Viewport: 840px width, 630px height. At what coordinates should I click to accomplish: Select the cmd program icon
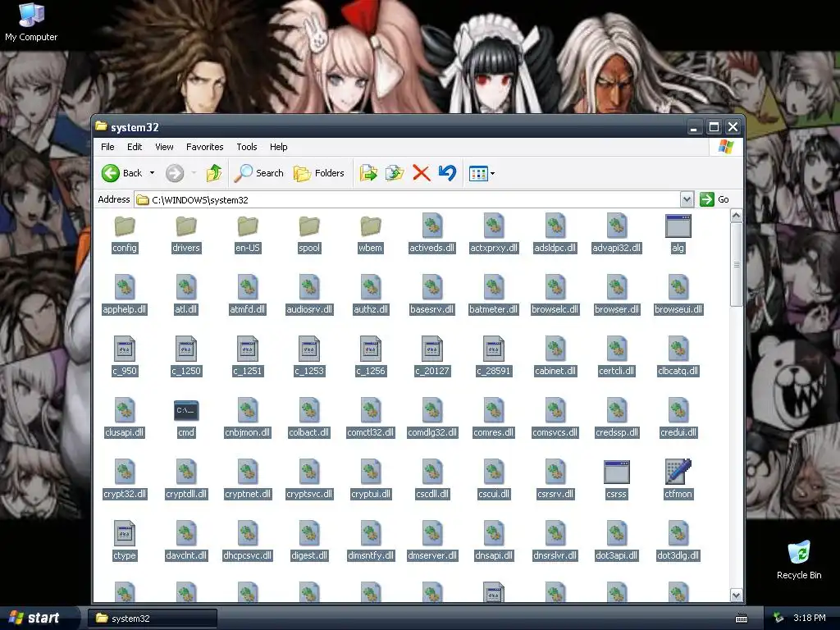pos(186,411)
